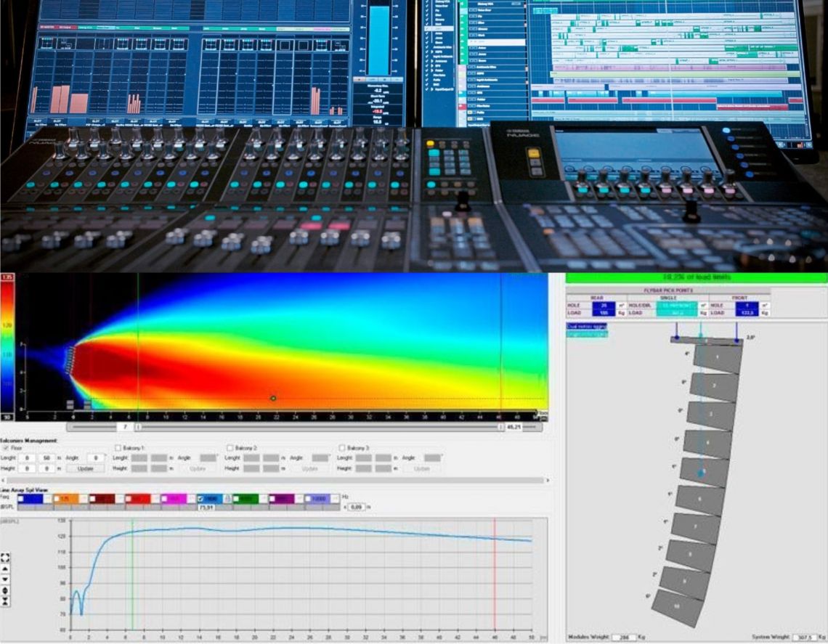Enable the Balcony 1 checkbox
The height and width of the screenshot is (644, 828).
[x=118, y=448]
